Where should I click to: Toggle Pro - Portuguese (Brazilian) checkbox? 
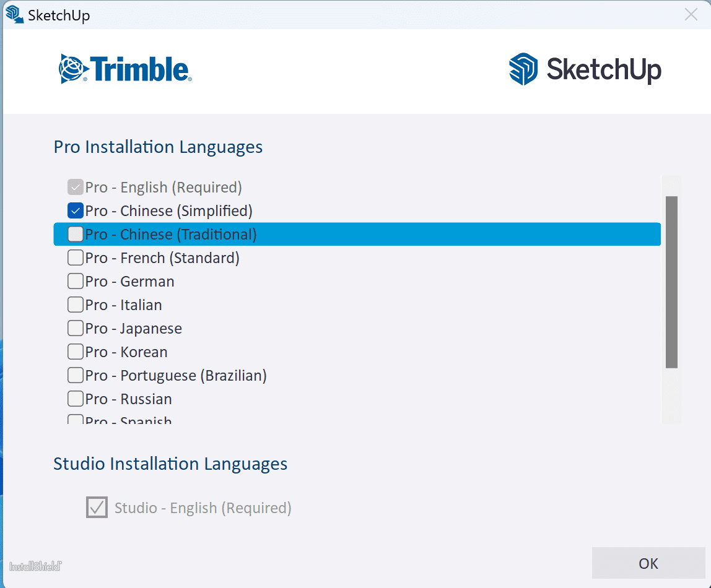coord(76,376)
